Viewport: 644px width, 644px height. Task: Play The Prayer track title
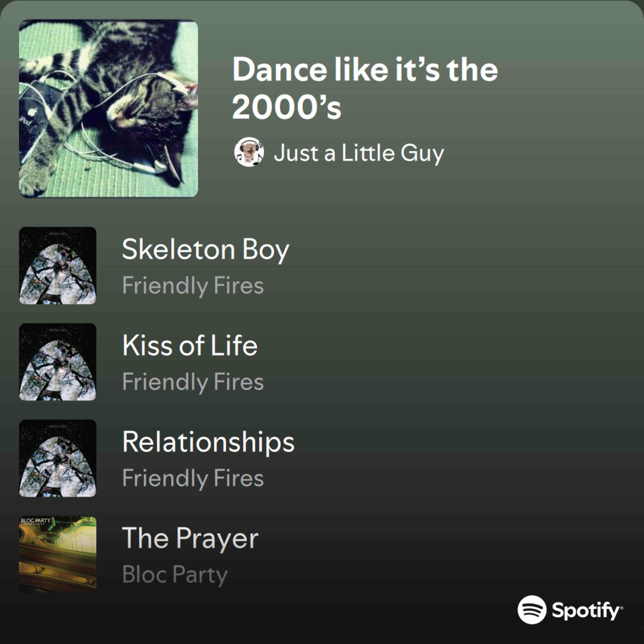[190, 538]
